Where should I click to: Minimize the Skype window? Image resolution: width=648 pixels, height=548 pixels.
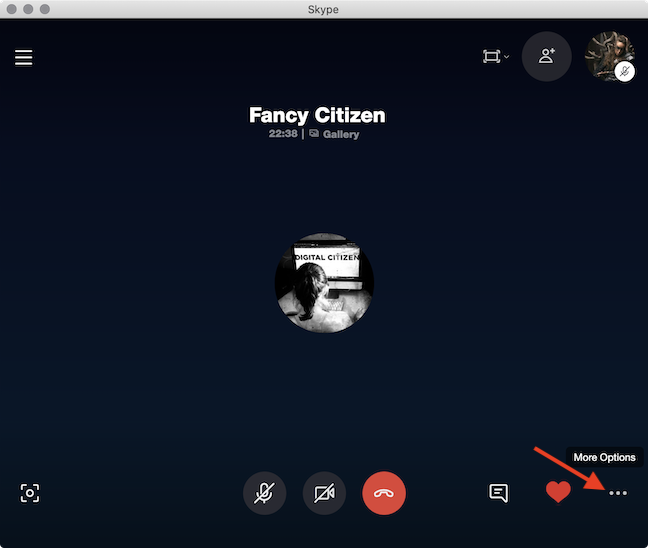[x=28, y=9]
